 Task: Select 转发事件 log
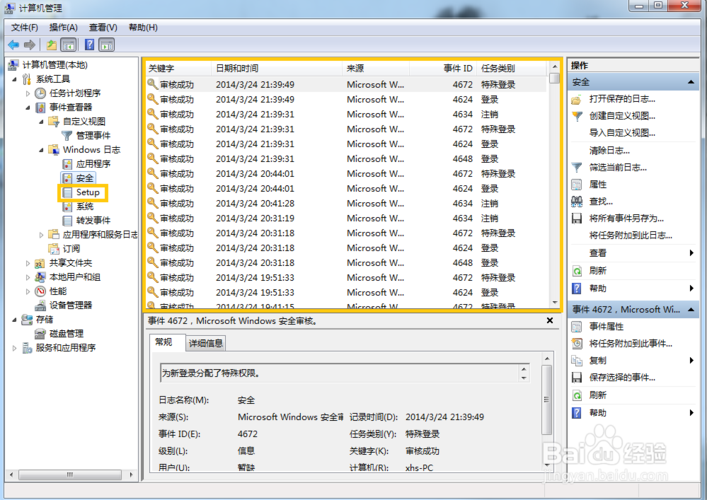(93, 220)
